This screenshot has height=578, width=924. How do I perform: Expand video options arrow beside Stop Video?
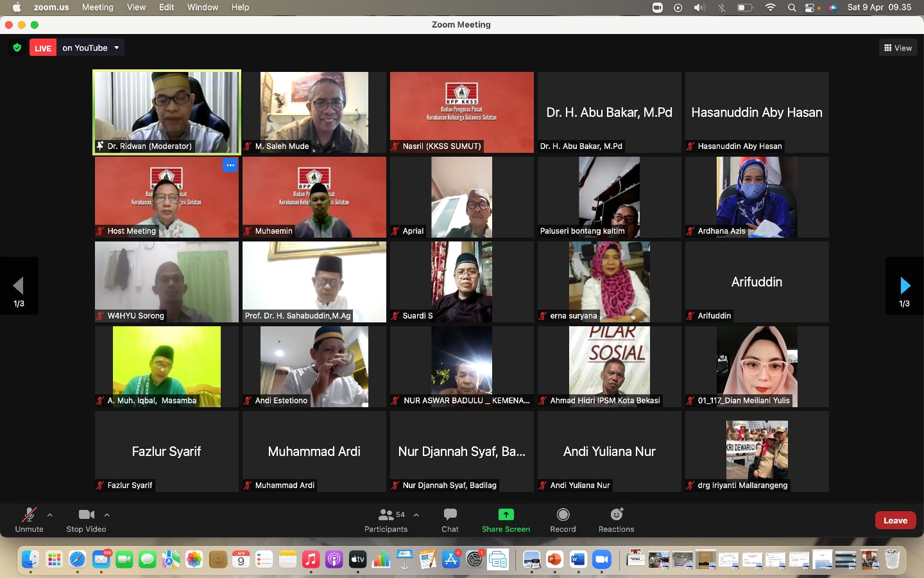[x=107, y=514]
